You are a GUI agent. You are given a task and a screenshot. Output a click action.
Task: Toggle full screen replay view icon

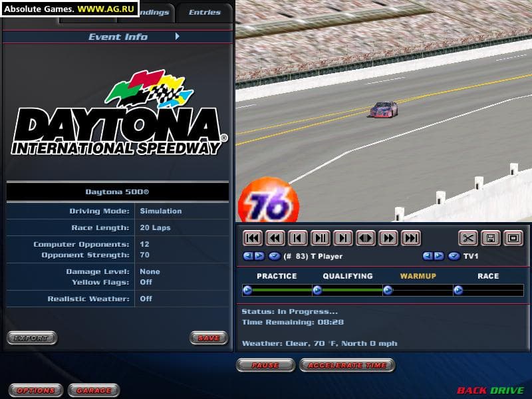click(513, 238)
